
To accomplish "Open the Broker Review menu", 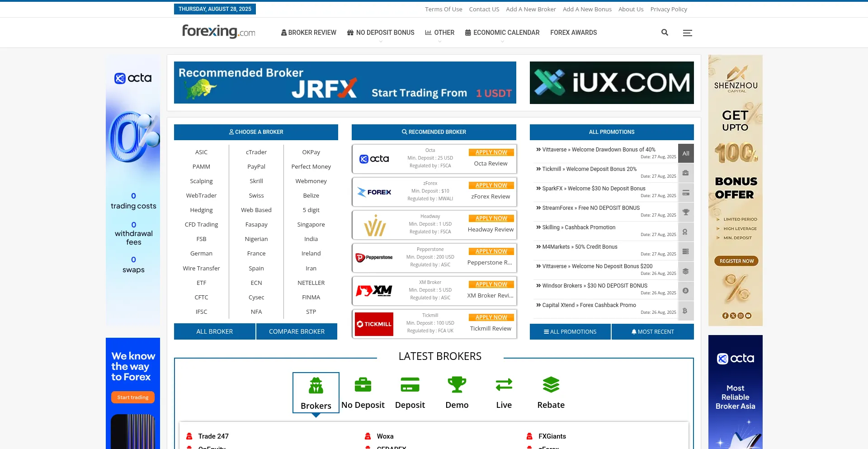I will point(309,33).
